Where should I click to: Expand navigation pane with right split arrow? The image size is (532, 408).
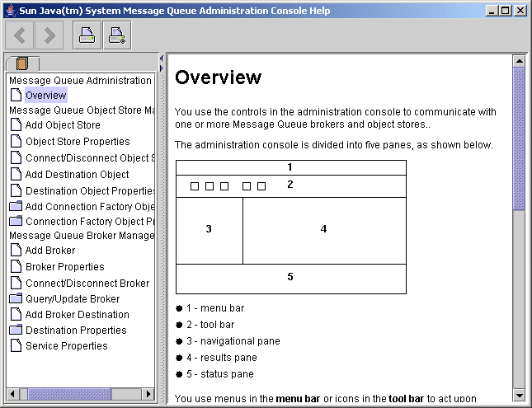[162, 68]
